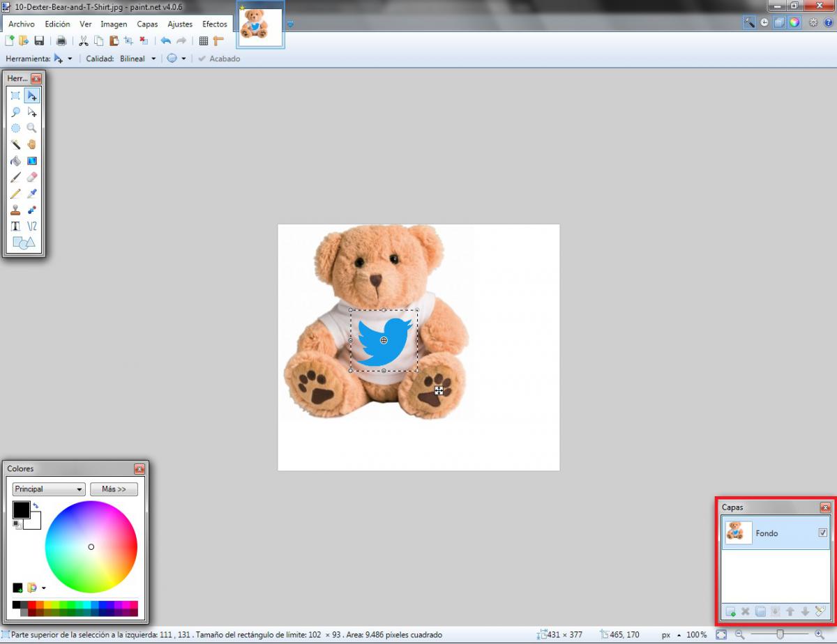This screenshot has width=837, height=644.
Task: Select the Shapes tool
Action: [24, 243]
